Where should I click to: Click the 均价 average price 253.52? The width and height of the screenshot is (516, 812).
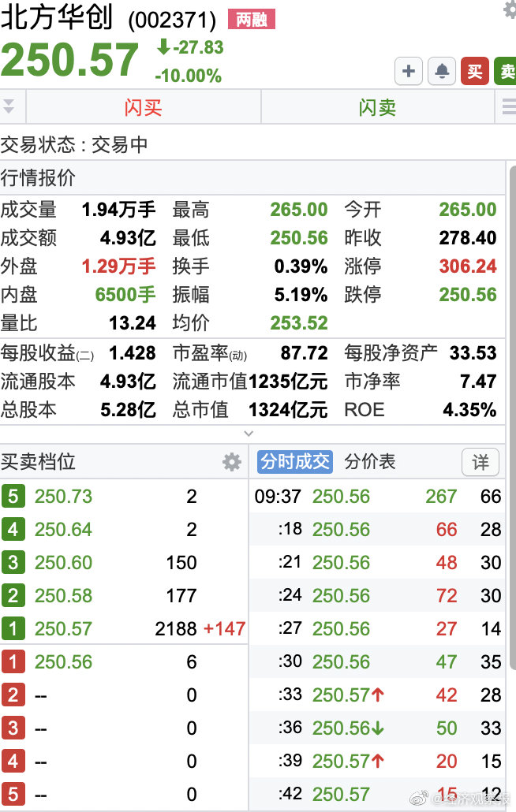(299, 323)
